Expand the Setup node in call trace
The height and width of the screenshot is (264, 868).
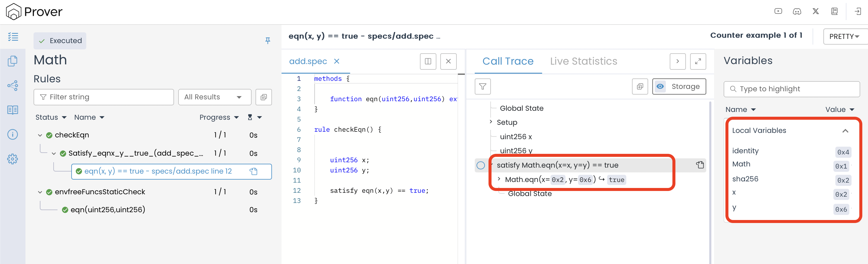(491, 122)
